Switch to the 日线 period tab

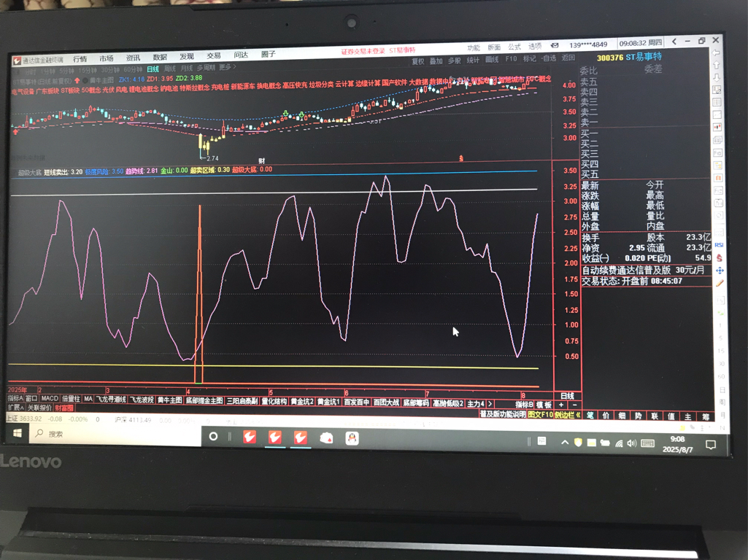pos(153,69)
